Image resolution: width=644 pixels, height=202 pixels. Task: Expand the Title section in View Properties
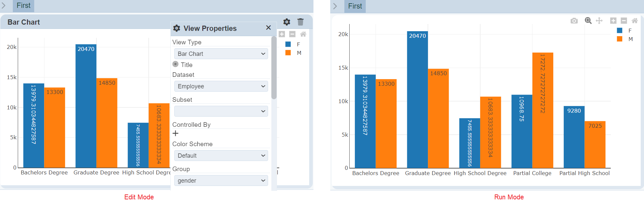176,64
